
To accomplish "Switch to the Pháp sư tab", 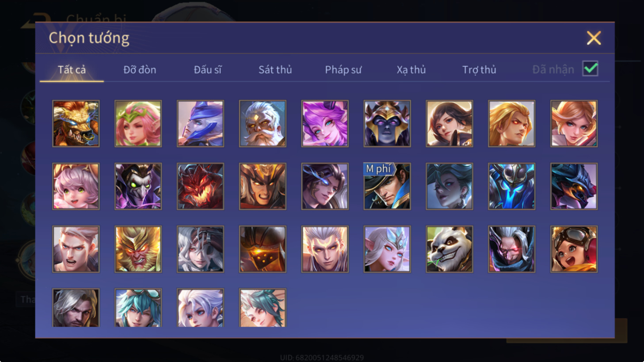I will tap(343, 69).
